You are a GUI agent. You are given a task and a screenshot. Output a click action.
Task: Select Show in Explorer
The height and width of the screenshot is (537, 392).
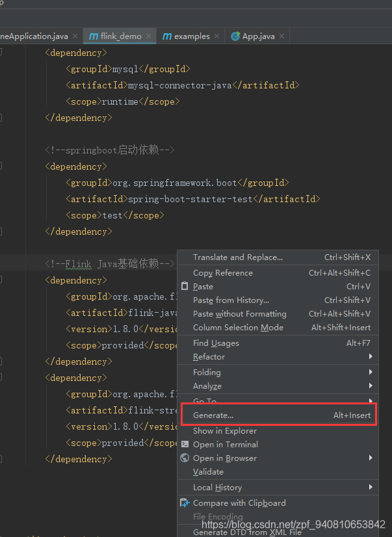click(278, 431)
